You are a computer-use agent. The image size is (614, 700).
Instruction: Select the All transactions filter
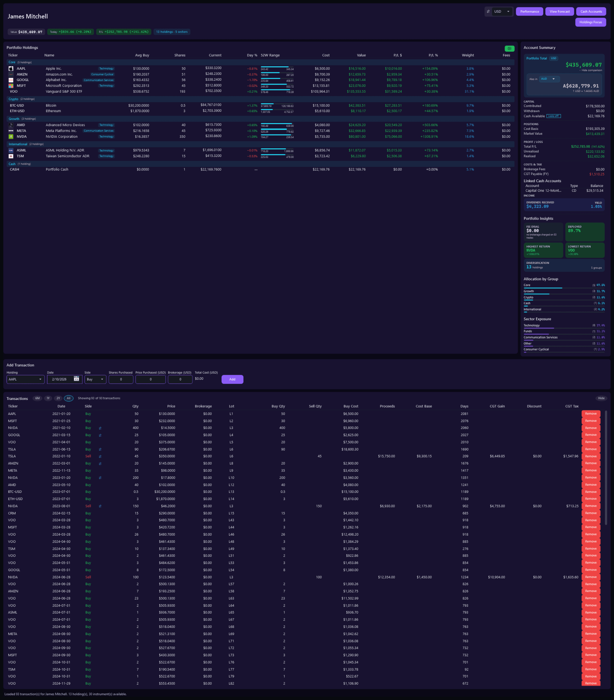click(x=68, y=398)
